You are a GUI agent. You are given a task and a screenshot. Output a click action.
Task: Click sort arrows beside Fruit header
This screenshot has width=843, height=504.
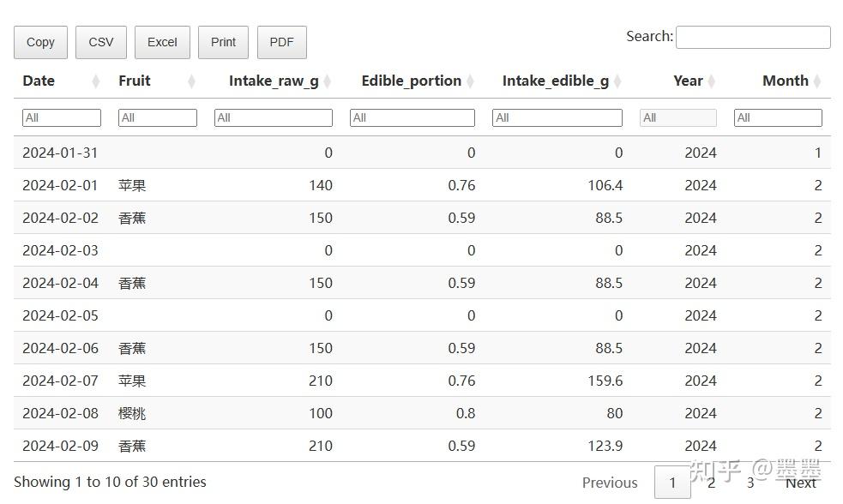click(x=191, y=81)
